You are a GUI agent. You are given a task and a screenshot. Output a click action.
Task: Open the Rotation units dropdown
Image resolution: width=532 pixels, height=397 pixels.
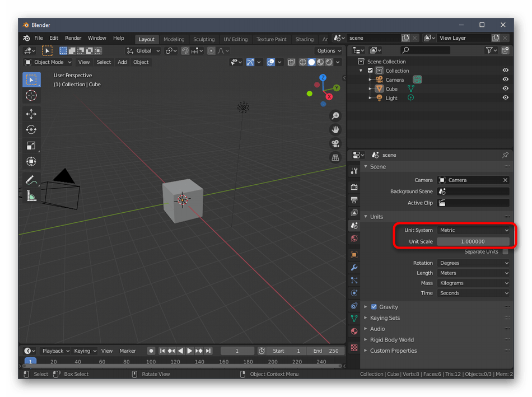473,263
